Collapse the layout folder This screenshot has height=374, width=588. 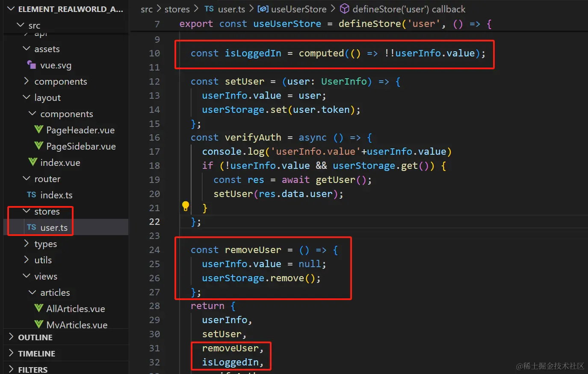27,97
